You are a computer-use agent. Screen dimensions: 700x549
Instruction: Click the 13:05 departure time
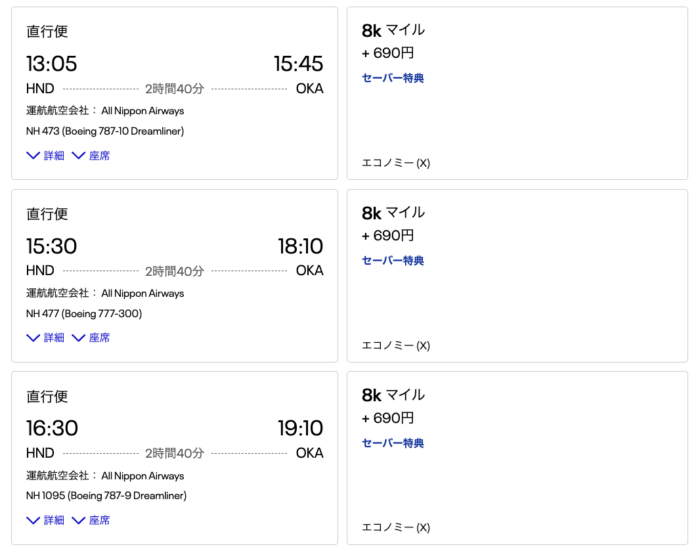pos(51,64)
